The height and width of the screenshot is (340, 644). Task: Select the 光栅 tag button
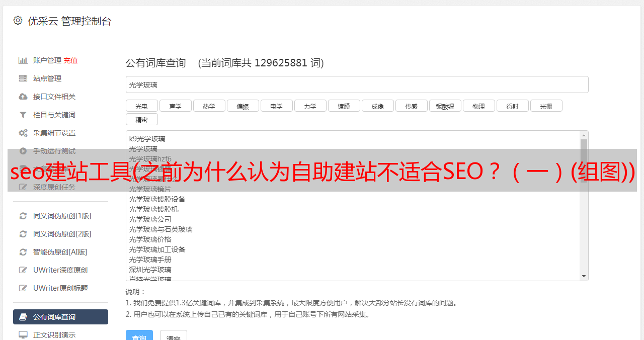(x=546, y=106)
